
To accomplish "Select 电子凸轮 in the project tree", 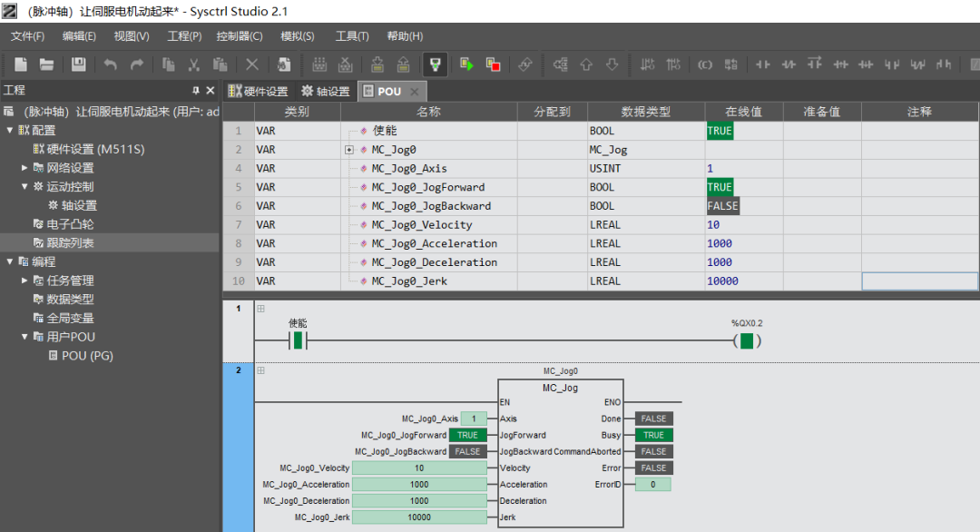I will tap(64, 224).
